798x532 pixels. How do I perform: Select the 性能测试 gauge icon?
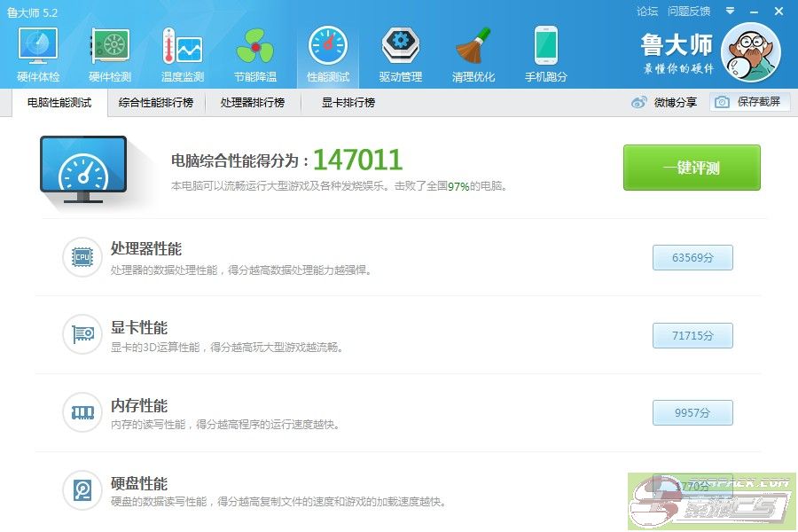click(x=328, y=46)
